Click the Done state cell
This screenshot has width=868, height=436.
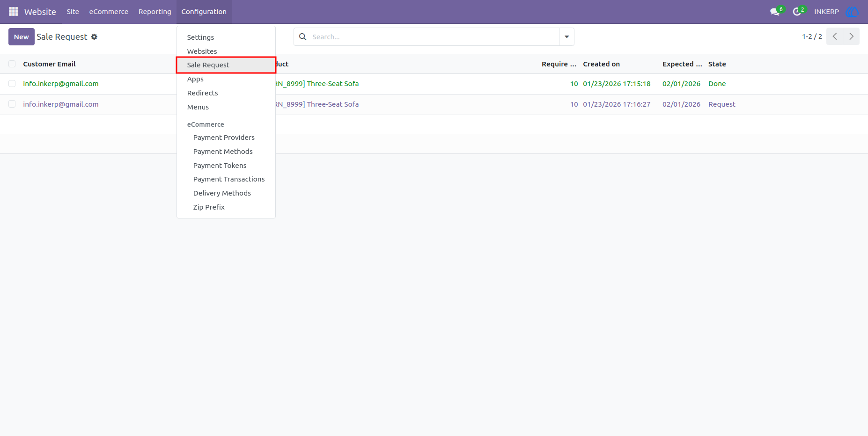pyautogui.click(x=717, y=84)
